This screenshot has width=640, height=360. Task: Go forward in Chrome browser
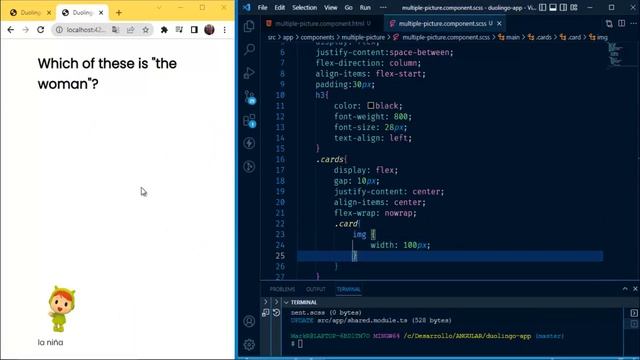pos(25,30)
